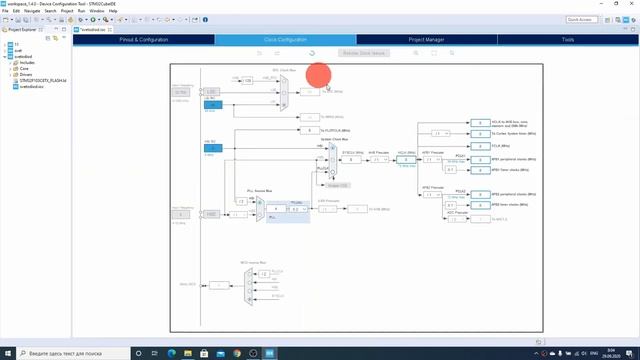Click the APB1 peripheral clocks value box
Screen dimensions: 640x360
(480, 160)
